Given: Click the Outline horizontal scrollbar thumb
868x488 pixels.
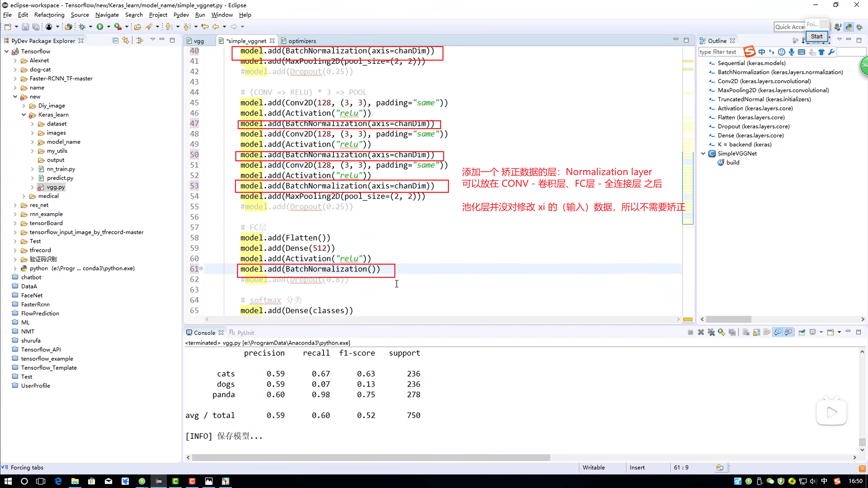Looking at the screenshot, I should 729,319.
